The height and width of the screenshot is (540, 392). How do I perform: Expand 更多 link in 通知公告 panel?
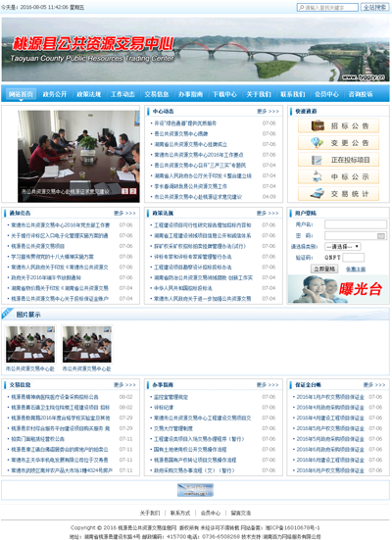[124, 214]
